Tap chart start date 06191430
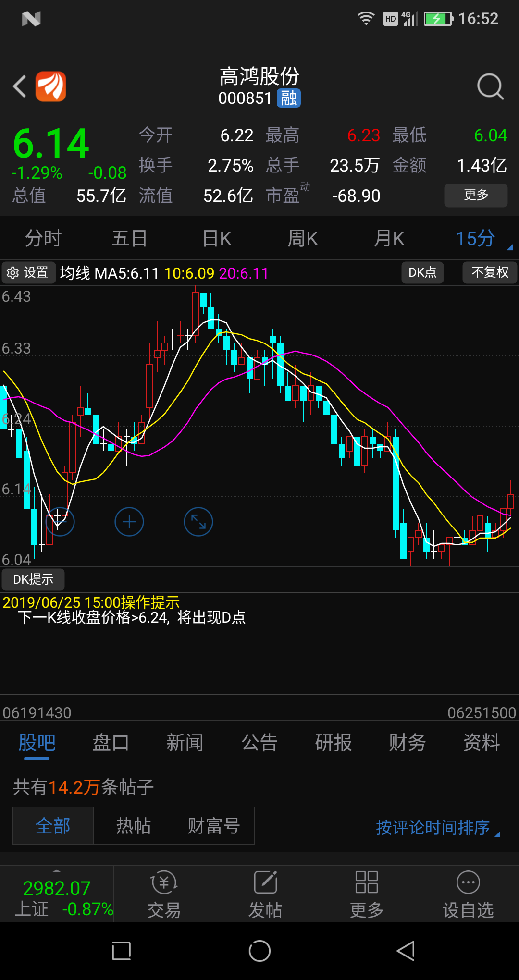The image size is (519, 980). click(x=37, y=713)
